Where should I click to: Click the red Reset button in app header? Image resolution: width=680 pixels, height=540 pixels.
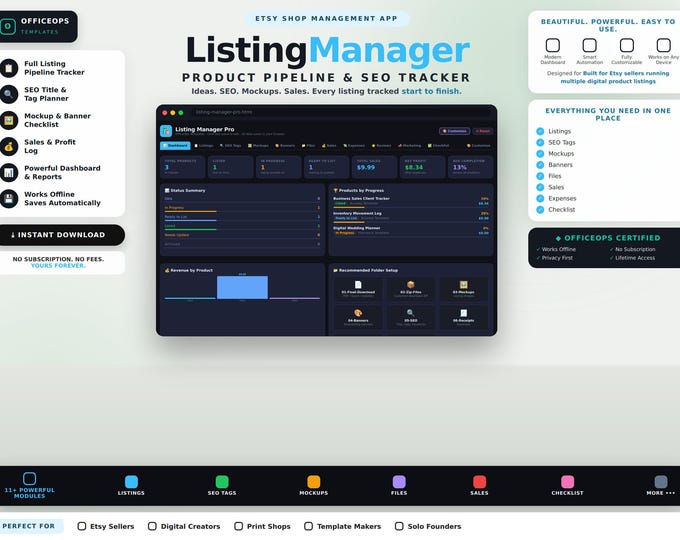[x=483, y=131]
